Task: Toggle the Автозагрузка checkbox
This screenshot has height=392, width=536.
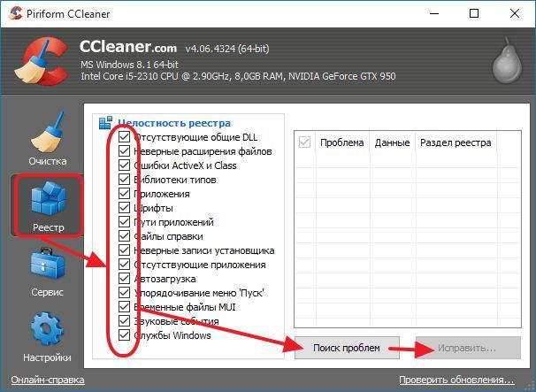Action: point(124,279)
